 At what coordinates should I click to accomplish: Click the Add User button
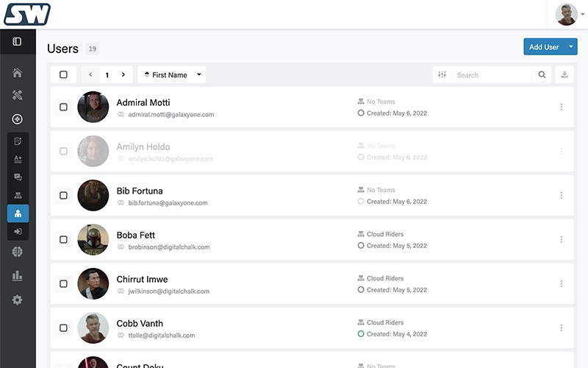click(x=544, y=47)
